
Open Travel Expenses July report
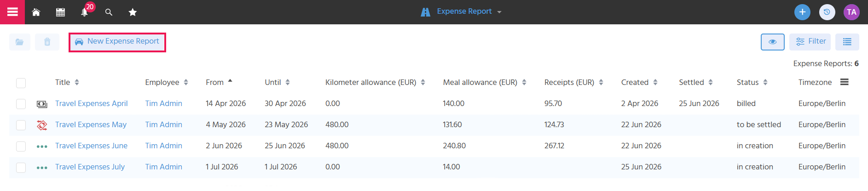[x=90, y=167]
